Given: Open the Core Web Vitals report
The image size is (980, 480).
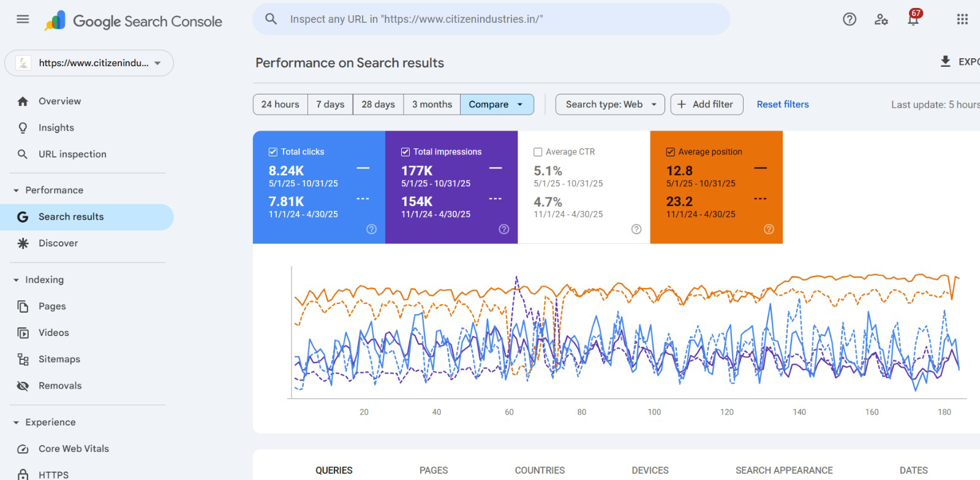Looking at the screenshot, I should pyautogui.click(x=87, y=449).
